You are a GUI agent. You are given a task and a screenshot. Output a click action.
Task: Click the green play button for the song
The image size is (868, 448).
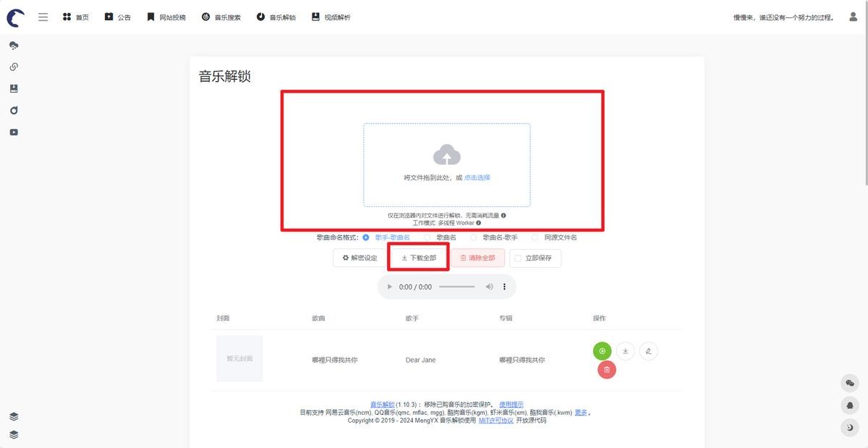pos(602,351)
